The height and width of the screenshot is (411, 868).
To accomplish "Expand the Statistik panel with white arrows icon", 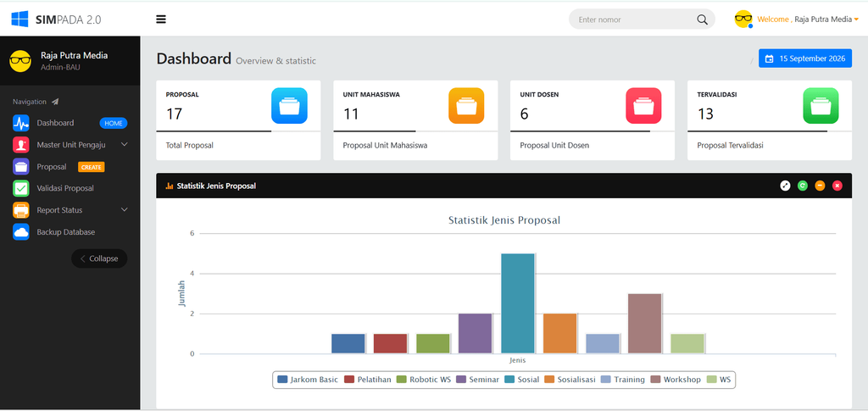I will click(x=785, y=186).
